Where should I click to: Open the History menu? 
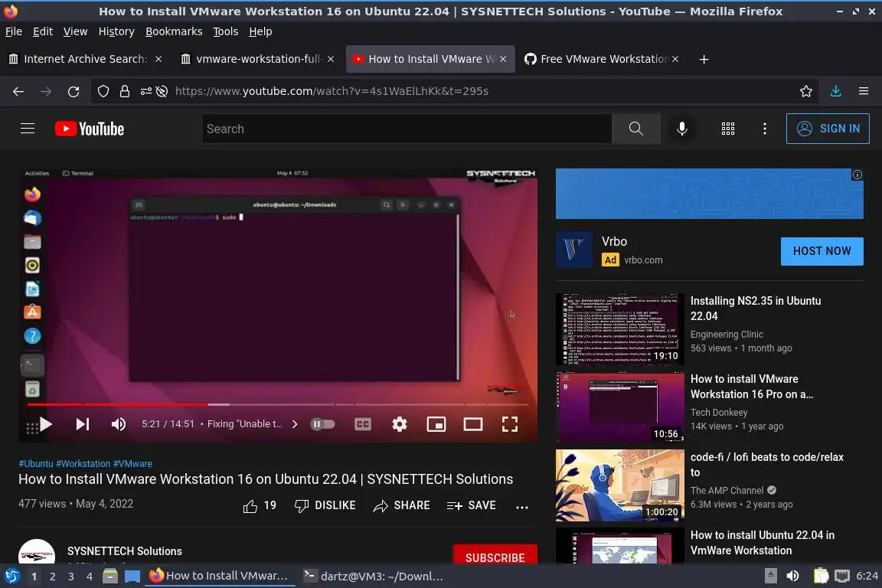click(116, 31)
